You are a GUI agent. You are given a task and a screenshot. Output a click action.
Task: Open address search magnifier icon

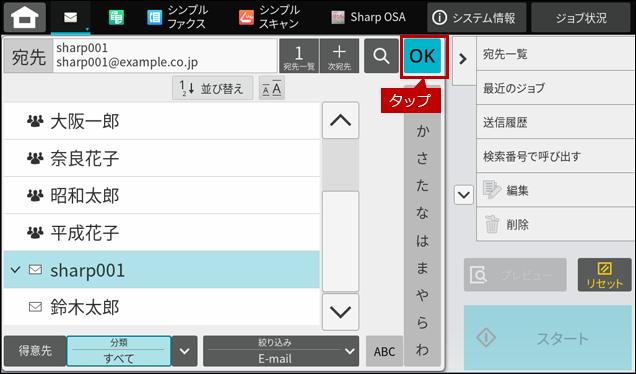pos(381,56)
